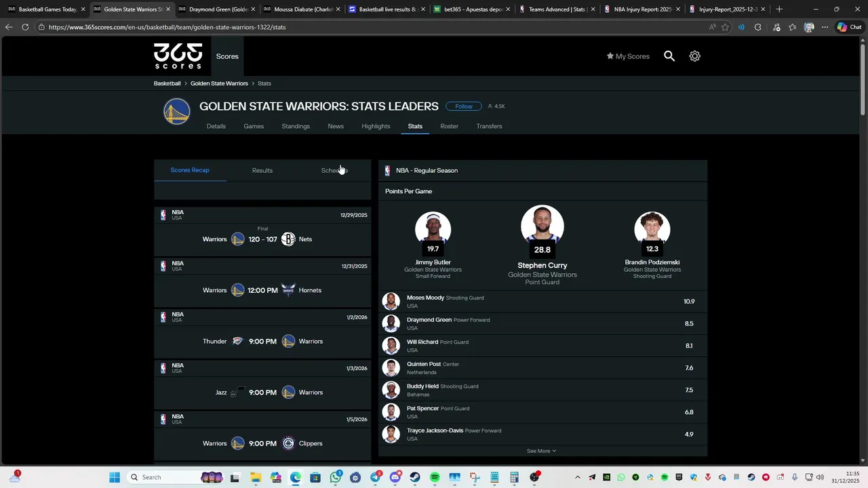Open the Details tab
Screen dimensions: 868x488
[216, 126]
